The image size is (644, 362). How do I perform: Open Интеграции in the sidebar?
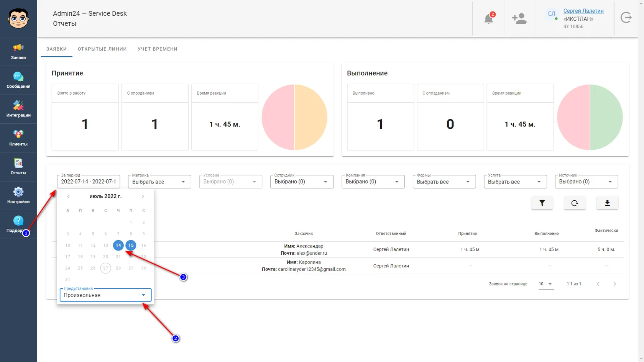tap(18, 109)
